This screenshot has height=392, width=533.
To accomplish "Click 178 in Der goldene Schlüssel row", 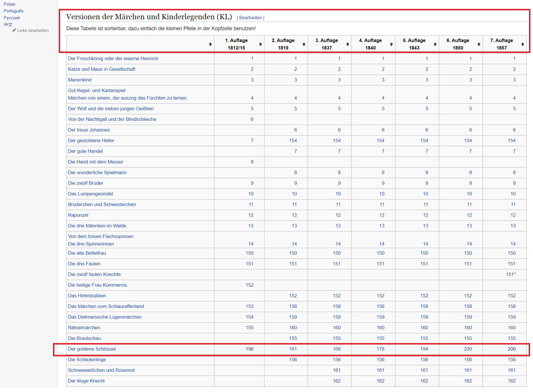I will (x=380, y=349).
